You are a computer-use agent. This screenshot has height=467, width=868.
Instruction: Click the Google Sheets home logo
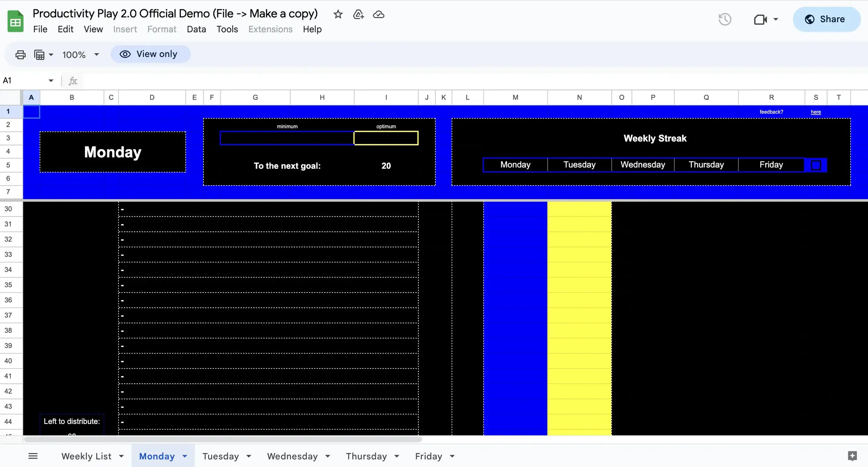[15, 21]
